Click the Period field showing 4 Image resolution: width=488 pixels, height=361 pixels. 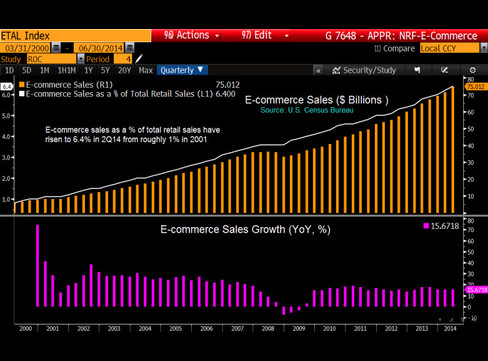[x=123, y=59]
